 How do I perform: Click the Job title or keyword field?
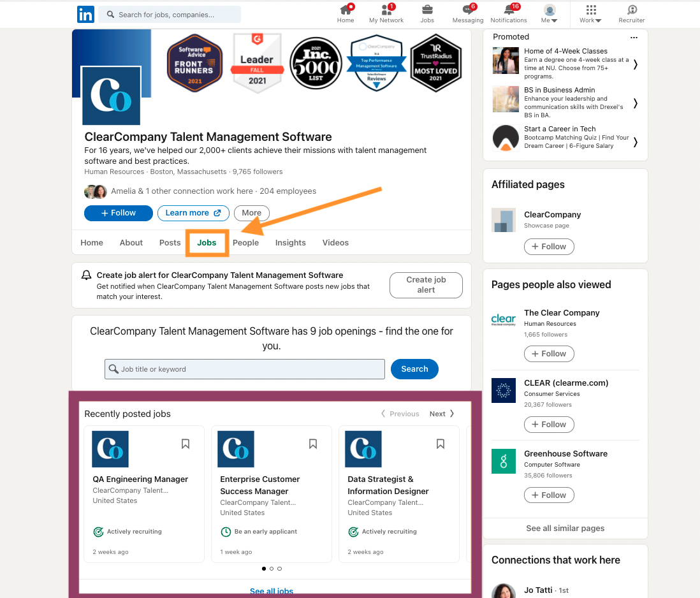(x=245, y=369)
